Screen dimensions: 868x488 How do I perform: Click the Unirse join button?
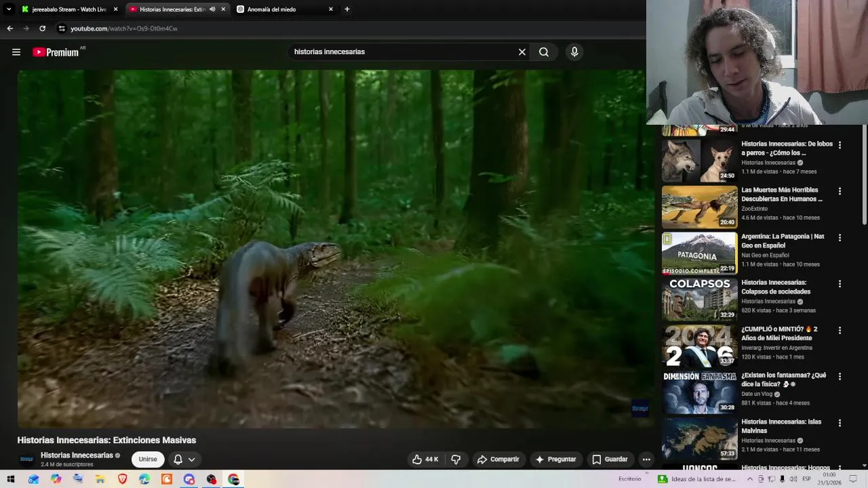point(148,460)
